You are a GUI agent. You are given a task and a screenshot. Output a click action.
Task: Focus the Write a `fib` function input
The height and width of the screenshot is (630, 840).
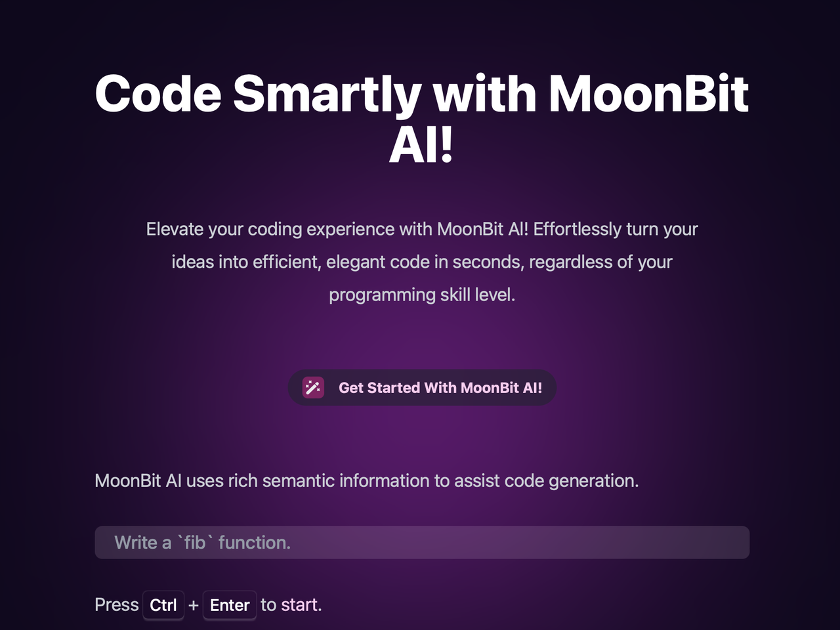pos(422,543)
